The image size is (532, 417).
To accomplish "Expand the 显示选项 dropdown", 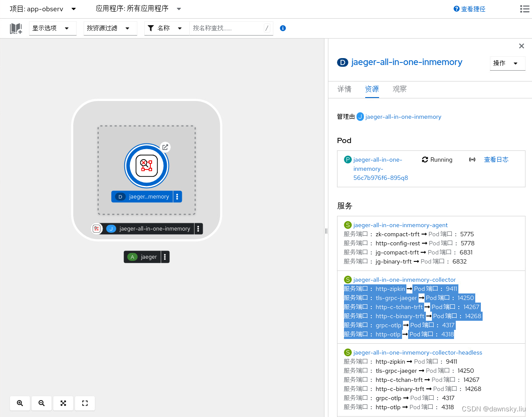I will coord(53,28).
